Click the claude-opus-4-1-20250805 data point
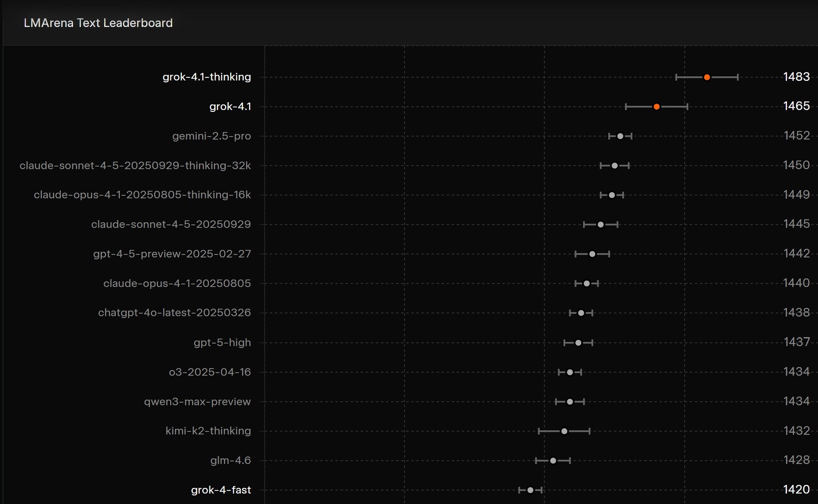Screen dimensions: 818x504 point(587,283)
